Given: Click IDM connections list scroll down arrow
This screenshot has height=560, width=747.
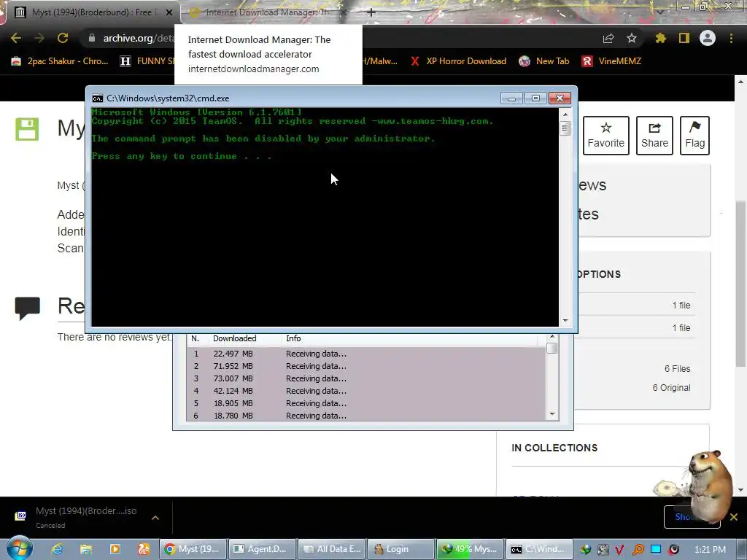Looking at the screenshot, I should point(552,414).
